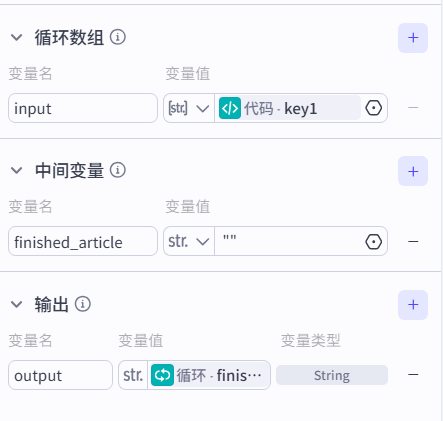Select the 循环 finis… output value tag
Viewport: 443px width, 421px height.
pos(209,375)
